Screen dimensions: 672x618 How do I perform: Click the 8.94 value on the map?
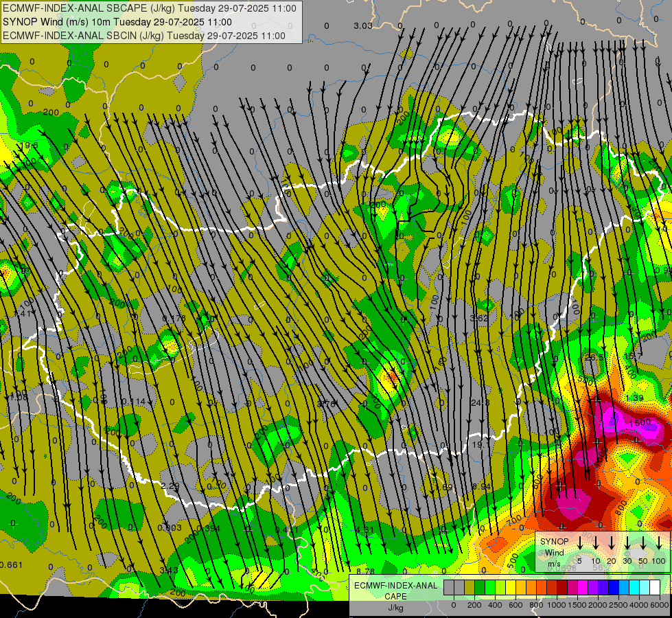coord(481,486)
